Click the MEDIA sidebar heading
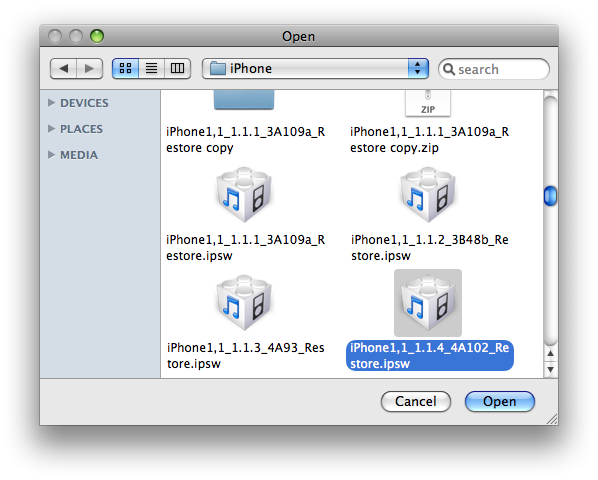Image resolution: width=598 pixels, height=480 pixels. pyautogui.click(x=79, y=155)
